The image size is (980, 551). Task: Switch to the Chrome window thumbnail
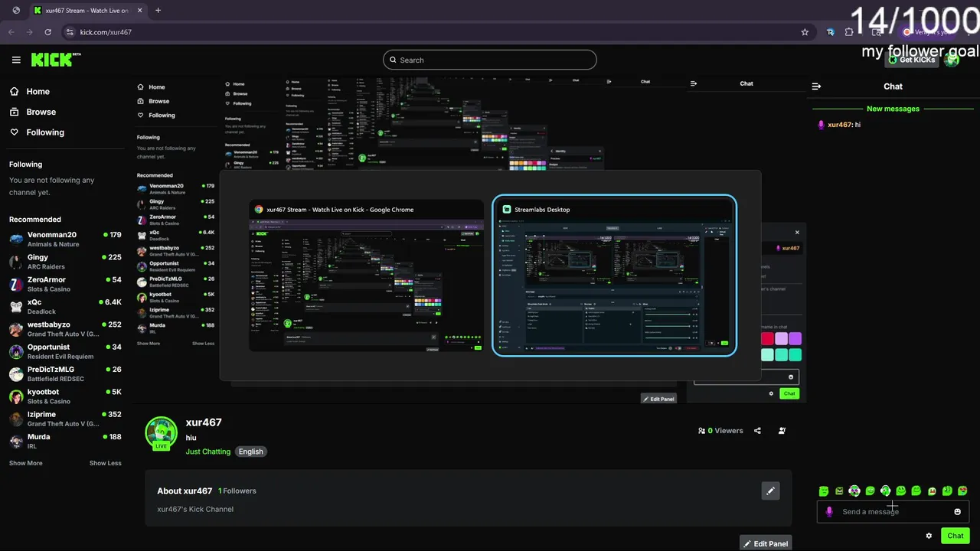pyautogui.click(x=366, y=276)
